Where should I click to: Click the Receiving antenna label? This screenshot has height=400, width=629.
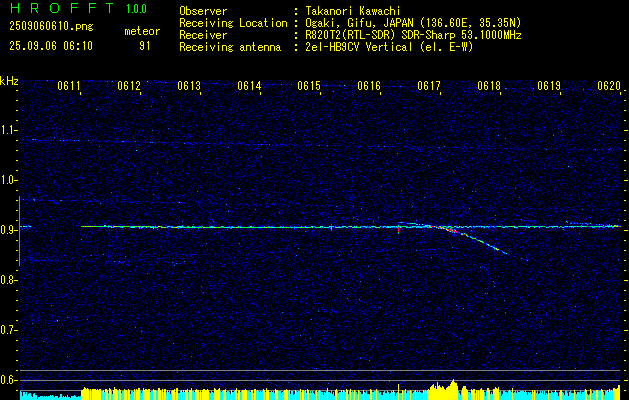(x=230, y=47)
